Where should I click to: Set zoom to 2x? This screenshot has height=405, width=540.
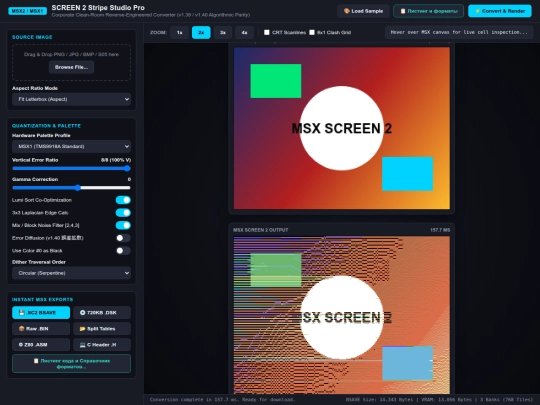tap(201, 32)
